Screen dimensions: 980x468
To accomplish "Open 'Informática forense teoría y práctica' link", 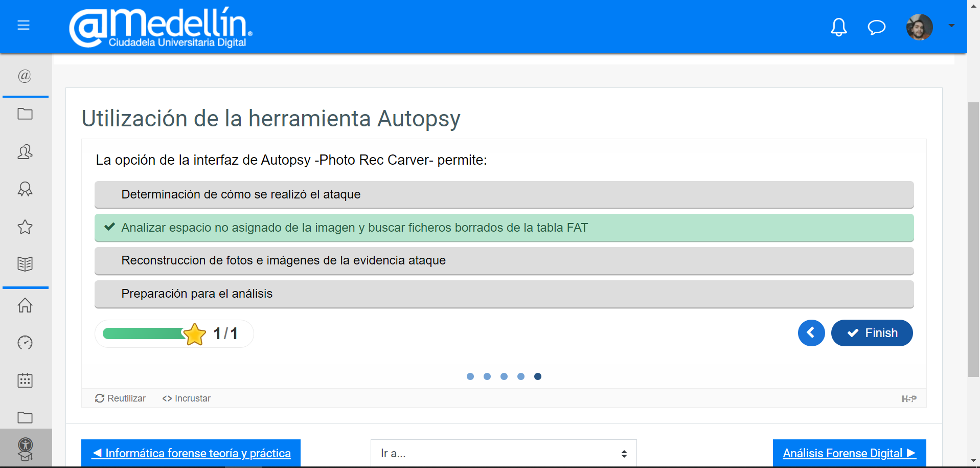I will tap(191, 453).
